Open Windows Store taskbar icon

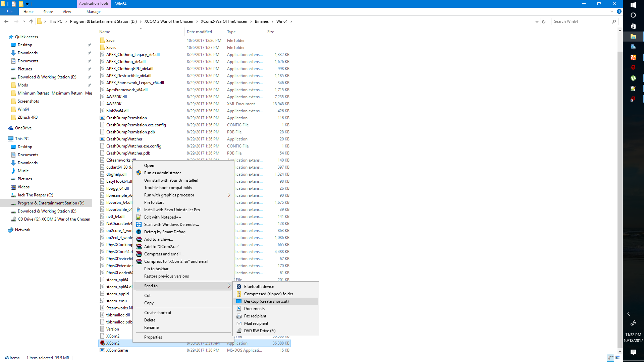point(633,26)
